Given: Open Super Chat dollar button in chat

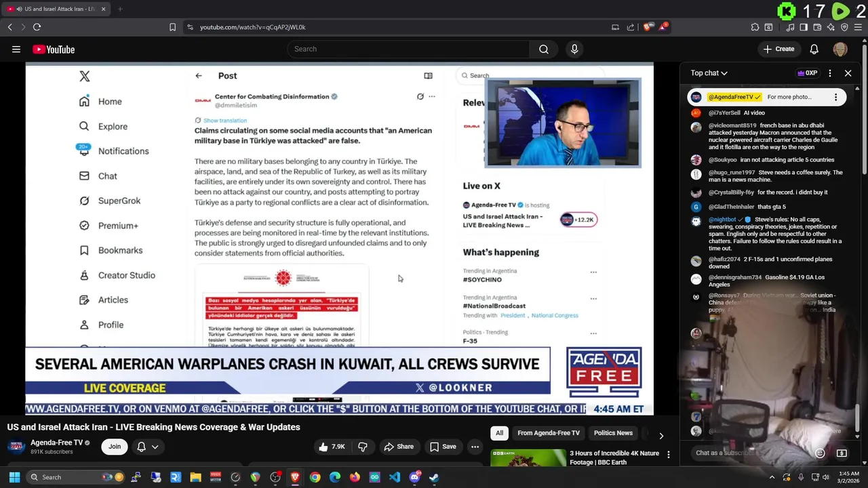Looking at the screenshot, I should (842, 453).
